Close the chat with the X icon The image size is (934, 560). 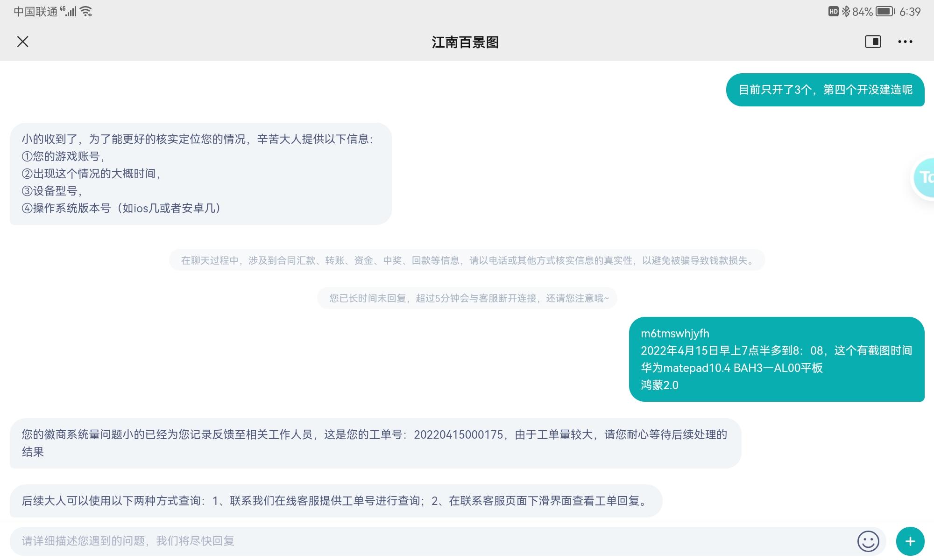pyautogui.click(x=22, y=42)
